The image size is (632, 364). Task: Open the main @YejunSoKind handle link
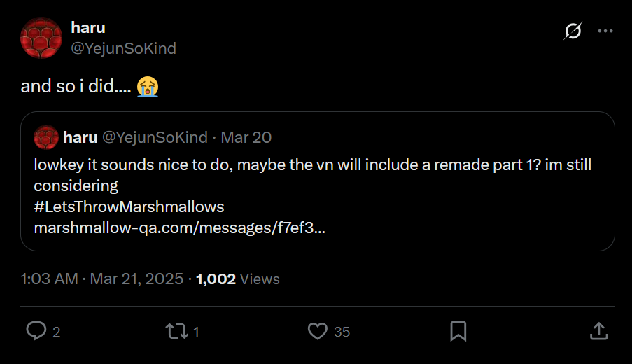point(123,48)
